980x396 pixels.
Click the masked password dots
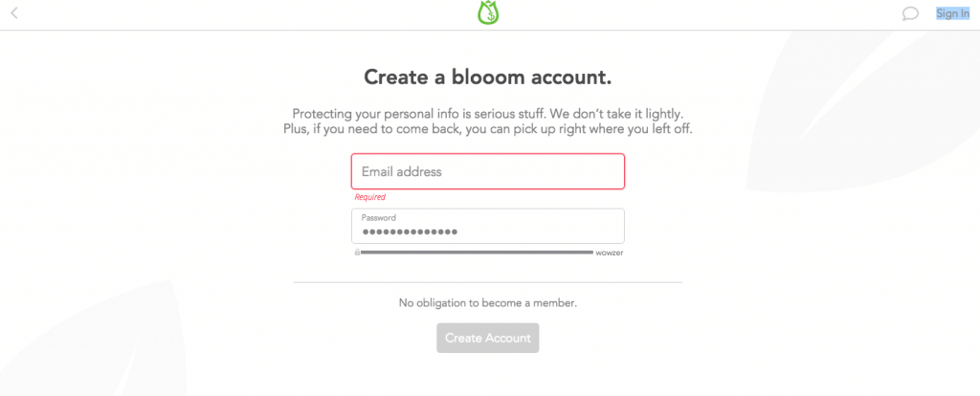coord(410,232)
